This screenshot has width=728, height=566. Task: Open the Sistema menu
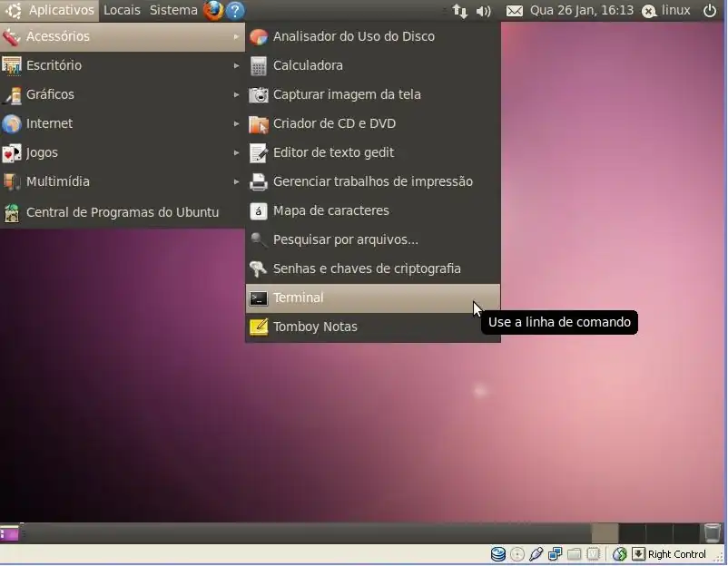(x=173, y=11)
